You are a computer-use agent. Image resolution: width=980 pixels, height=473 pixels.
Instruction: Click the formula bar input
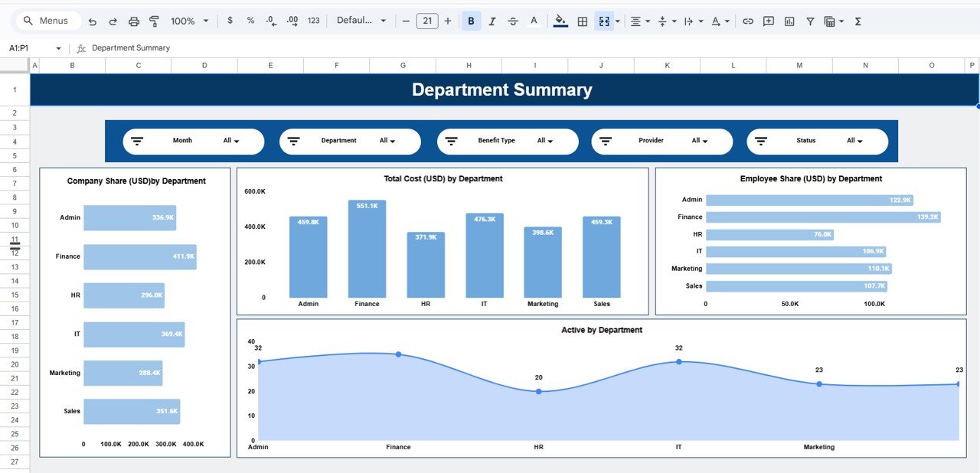pyautogui.click(x=230, y=47)
